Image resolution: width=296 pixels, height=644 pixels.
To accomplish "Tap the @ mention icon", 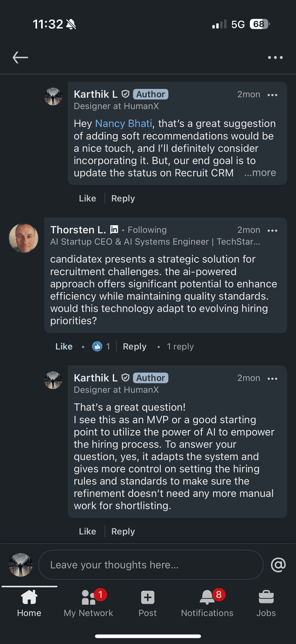I will tap(278, 565).
